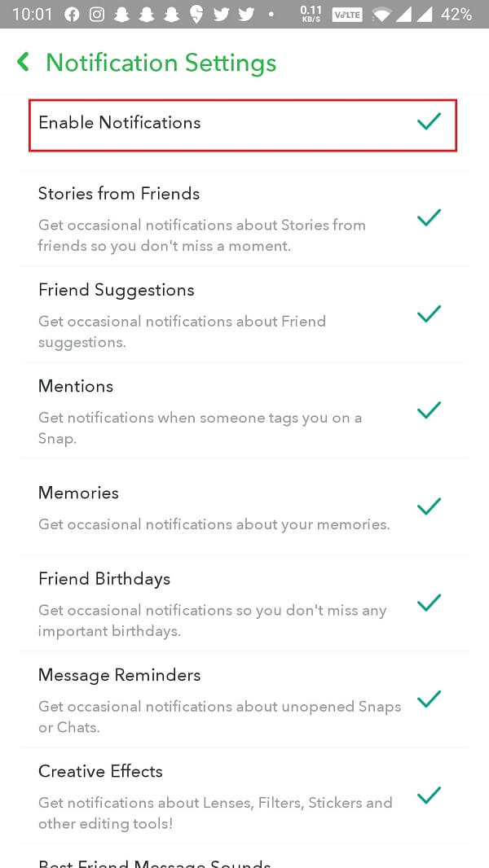Open the Best Friend Message Sounds setting

(x=155, y=861)
